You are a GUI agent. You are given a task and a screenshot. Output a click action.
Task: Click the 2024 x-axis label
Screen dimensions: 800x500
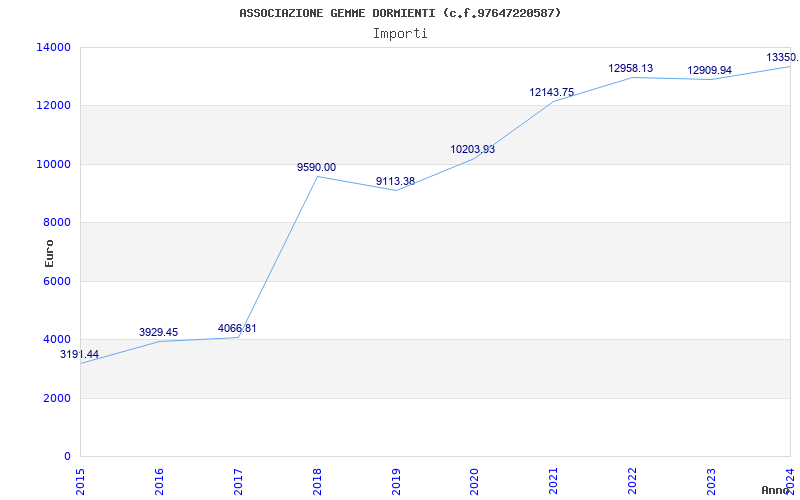[x=791, y=482]
